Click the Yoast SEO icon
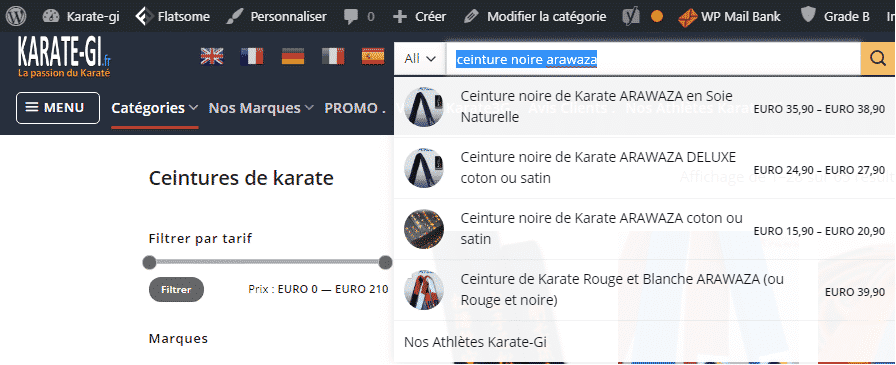Image resolution: width=896 pixels, height=365 pixels. pyautogui.click(x=631, y=17)
